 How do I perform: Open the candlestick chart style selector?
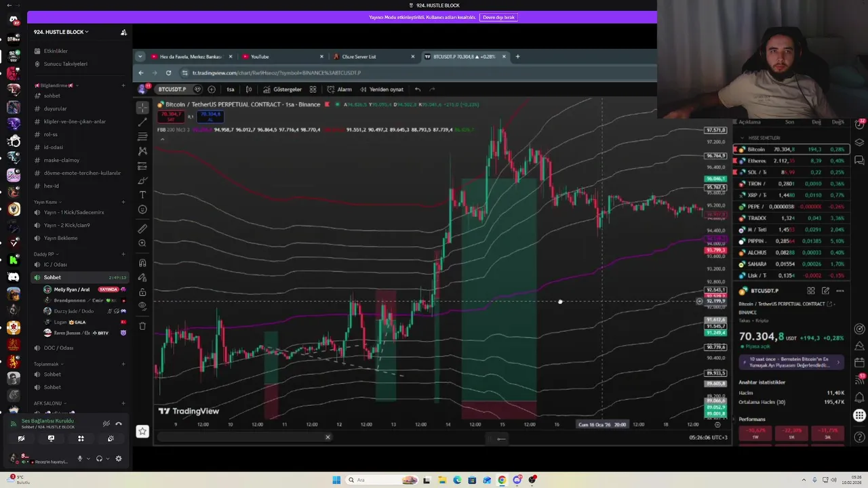pos(249,89)
